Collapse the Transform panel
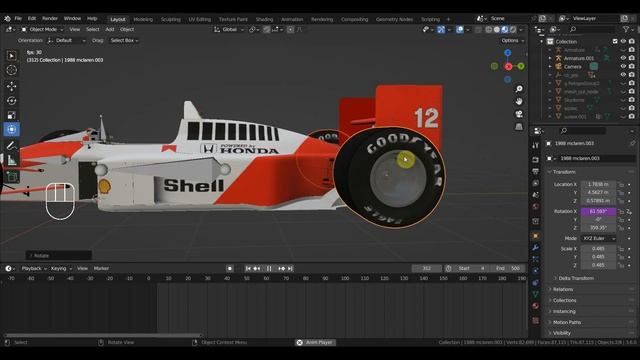This screenshot has width=640, height=360. [x=564, y=172]
